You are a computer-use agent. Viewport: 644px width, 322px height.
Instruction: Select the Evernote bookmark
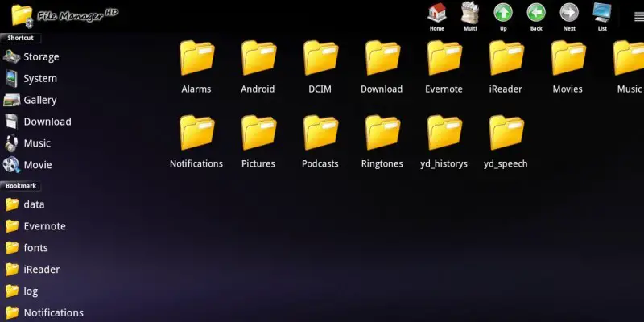(x=35, y=226)
